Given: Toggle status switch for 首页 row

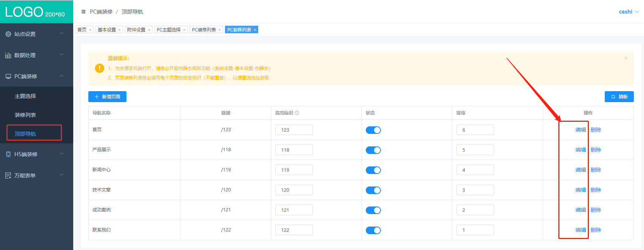Looking at the screenshot, I should pyautogui.click(x=373, y=130).
